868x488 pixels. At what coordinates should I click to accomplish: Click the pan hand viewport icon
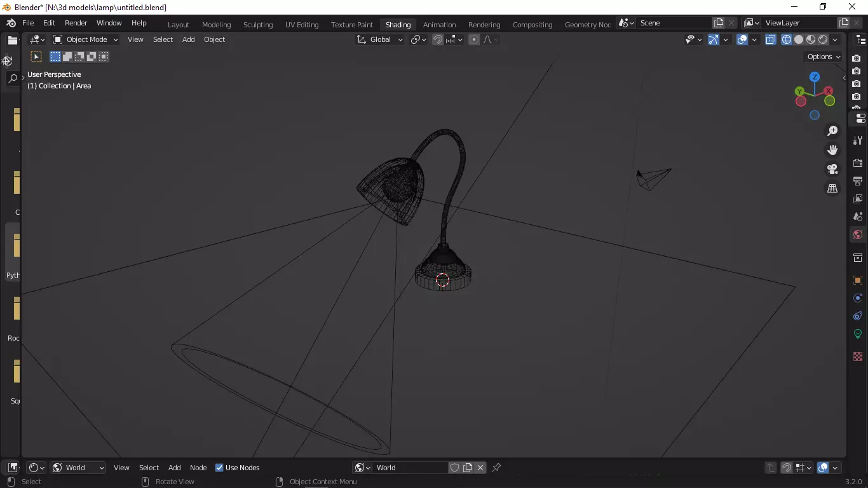[x=832, y=150]
